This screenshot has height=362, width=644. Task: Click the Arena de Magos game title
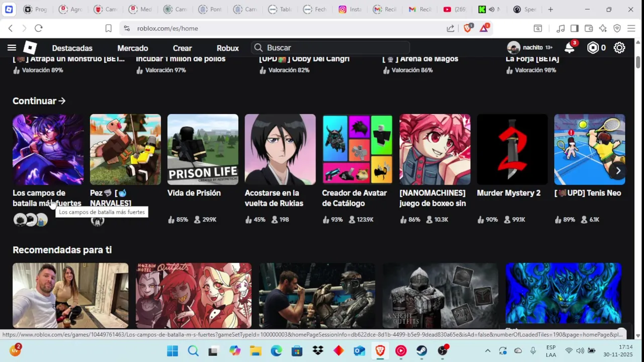point(420,59)
